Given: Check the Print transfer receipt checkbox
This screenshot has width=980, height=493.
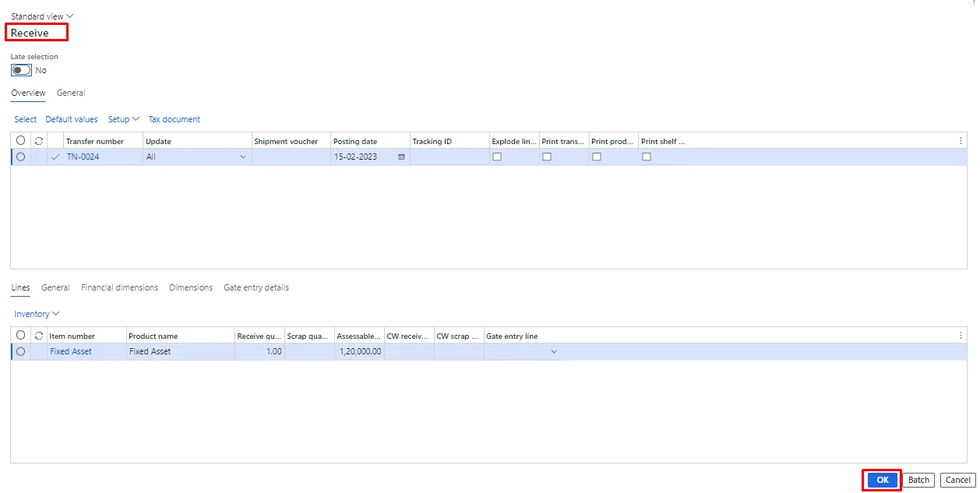Looking at the screenshot, I should [547, 157].
